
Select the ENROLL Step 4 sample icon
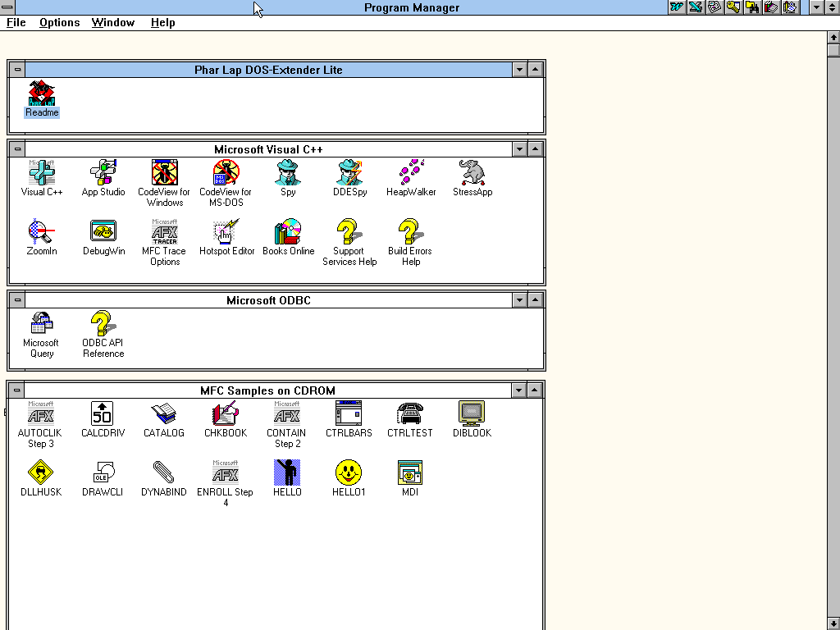tap(225, 472)
